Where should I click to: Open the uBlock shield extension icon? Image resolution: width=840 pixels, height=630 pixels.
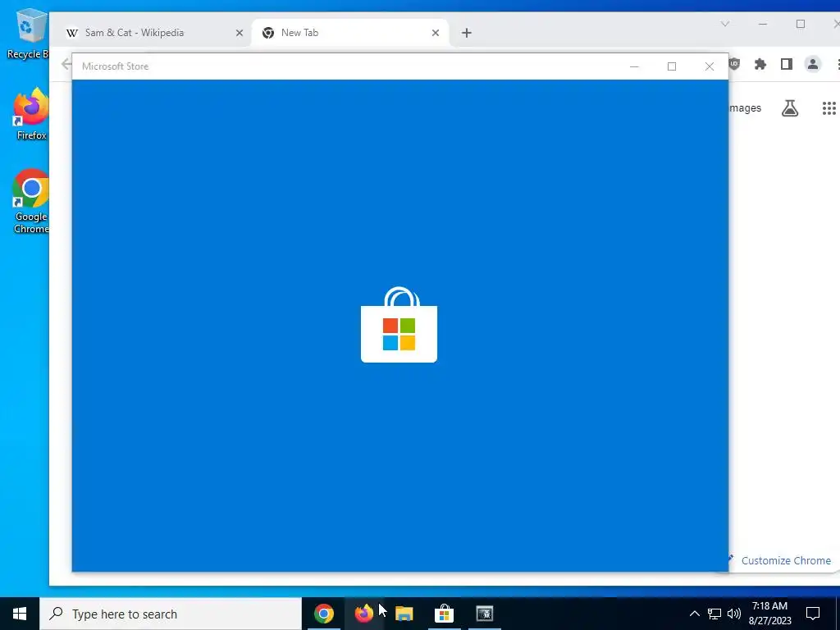pos(734,64)
